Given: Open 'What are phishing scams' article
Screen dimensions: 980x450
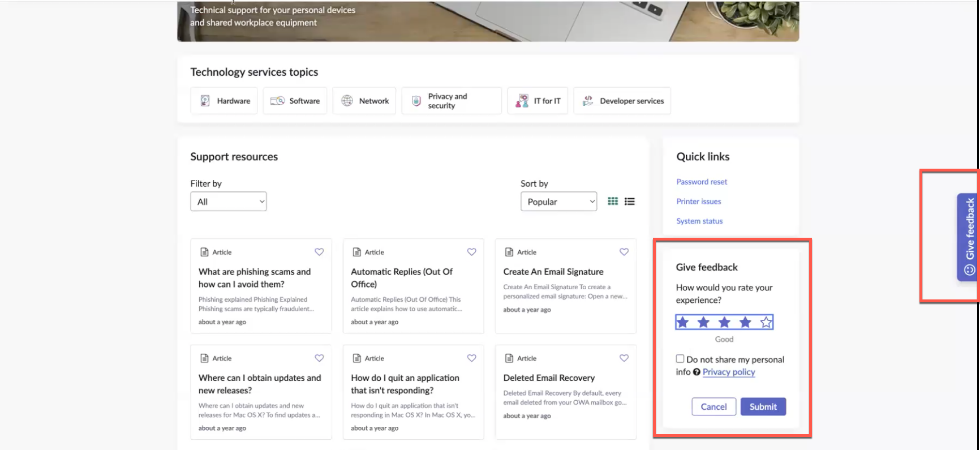Looking at the screenshot, I should (x=255, y=278).
